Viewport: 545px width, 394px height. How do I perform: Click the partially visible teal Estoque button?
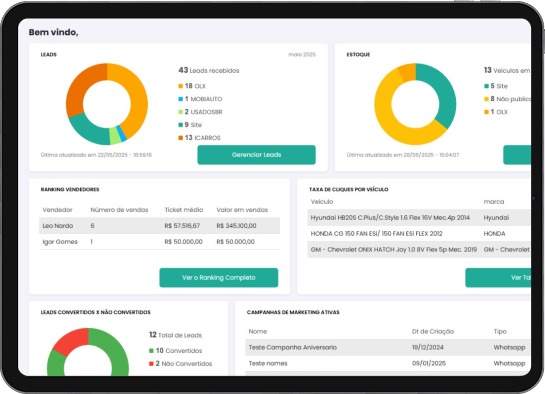[517, 155]
